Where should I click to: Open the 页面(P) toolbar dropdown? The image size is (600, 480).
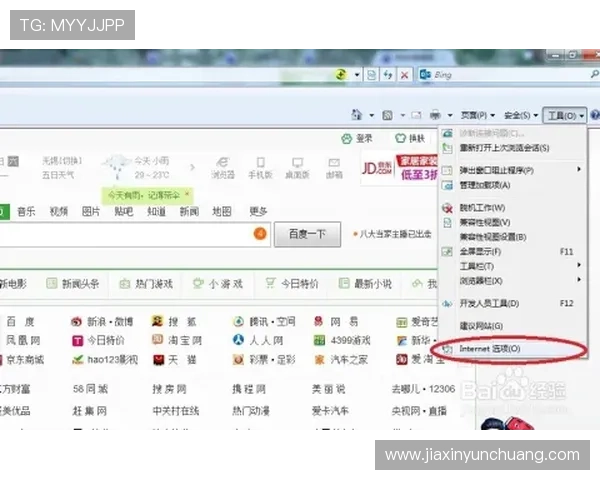(477, 115)
